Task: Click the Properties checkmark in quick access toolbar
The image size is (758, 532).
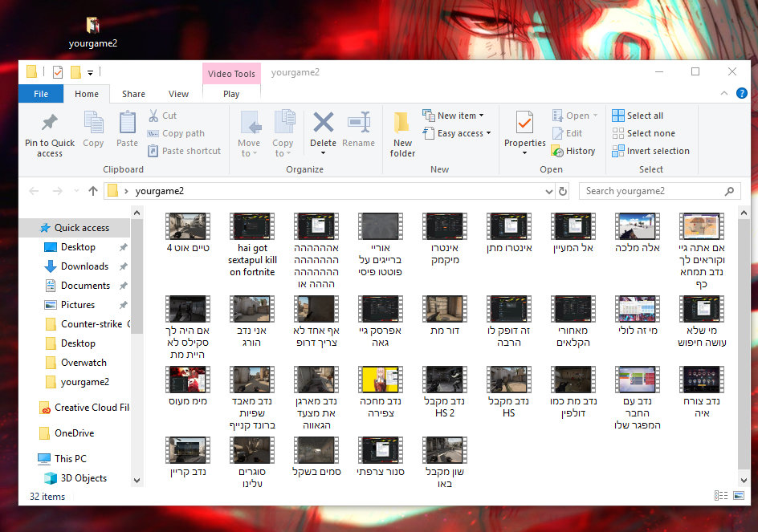Action: click(x=58, y=72)
